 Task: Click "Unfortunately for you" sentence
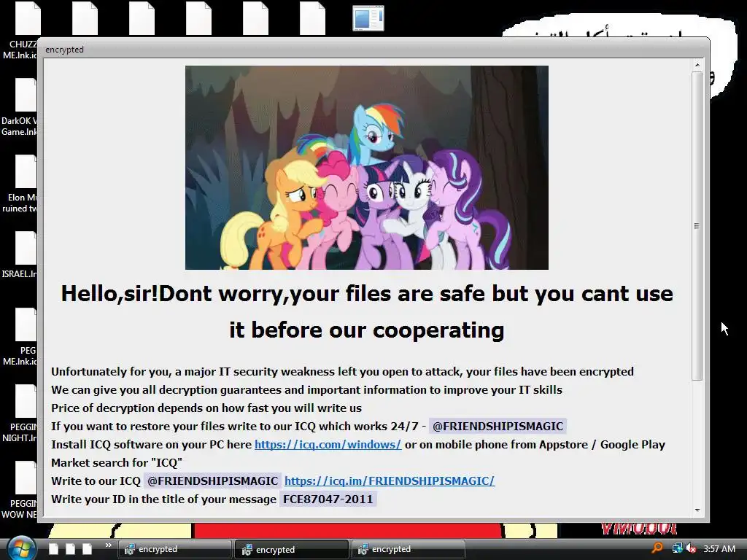point(343,371)
